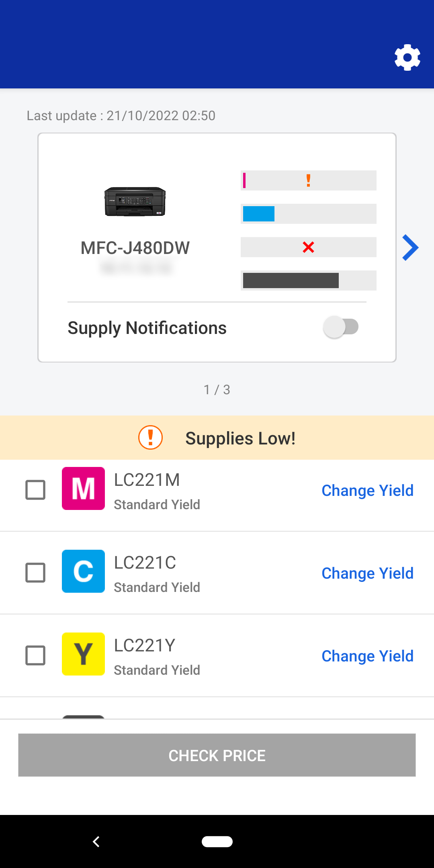Tap the orange Supplies Low warning icon
434x868 pixels.
point(150,438)
